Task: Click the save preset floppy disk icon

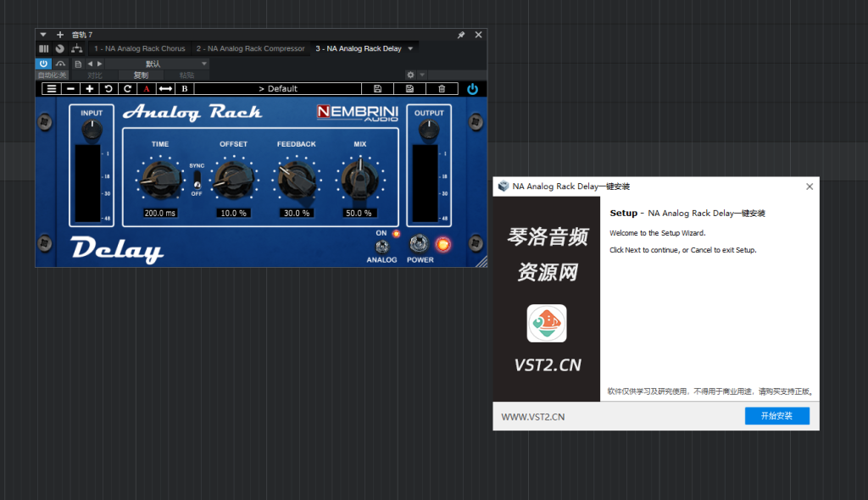Action: (x=376, y=88)
